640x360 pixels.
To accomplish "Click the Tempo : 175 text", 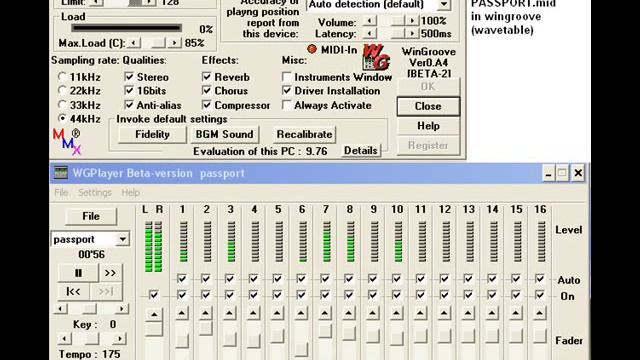I will (x=90, y=354).
